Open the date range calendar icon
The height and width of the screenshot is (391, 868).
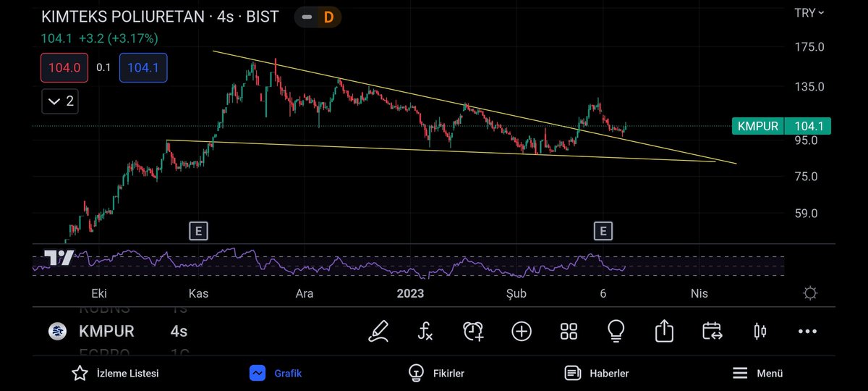712,332
